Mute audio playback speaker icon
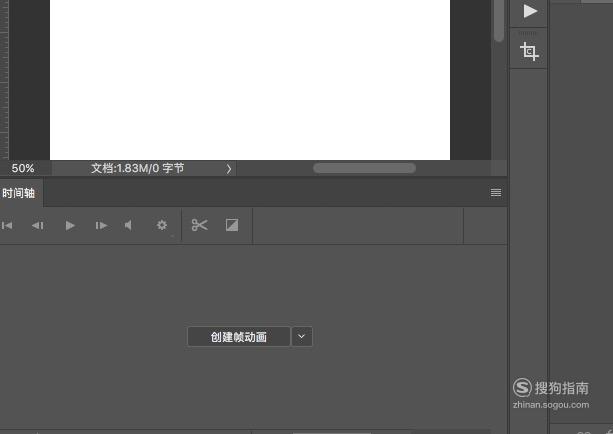Viewport: 613px width, 434px height. coord(128,225)
